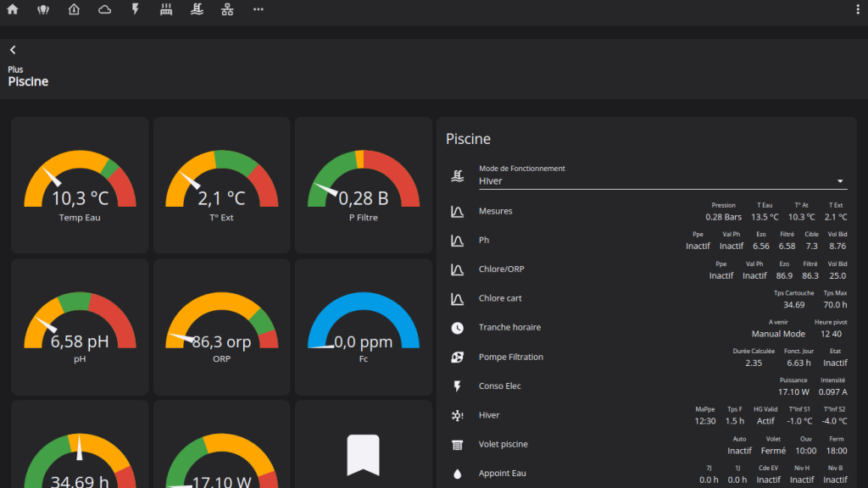Click the Volet piscine shutter icon
This screenshot has height=488, width=868.
click(x=457, y=445)
